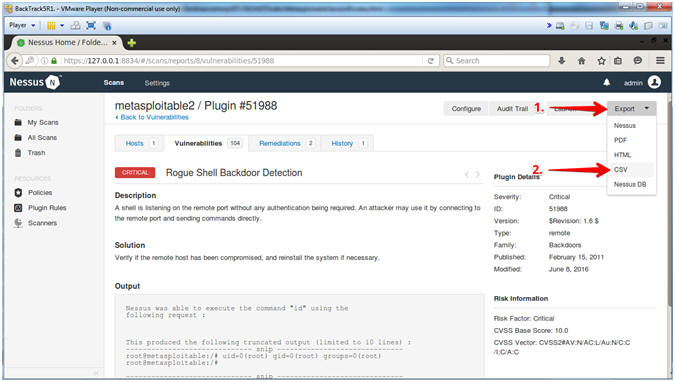This screenshot has height=382, width=675.
Task: Switch to the Vulnerabilities tab
Action: 208,143
